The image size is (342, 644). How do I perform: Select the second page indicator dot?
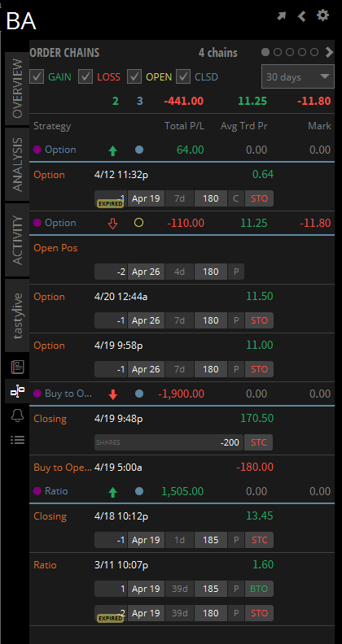pos(278,52)
